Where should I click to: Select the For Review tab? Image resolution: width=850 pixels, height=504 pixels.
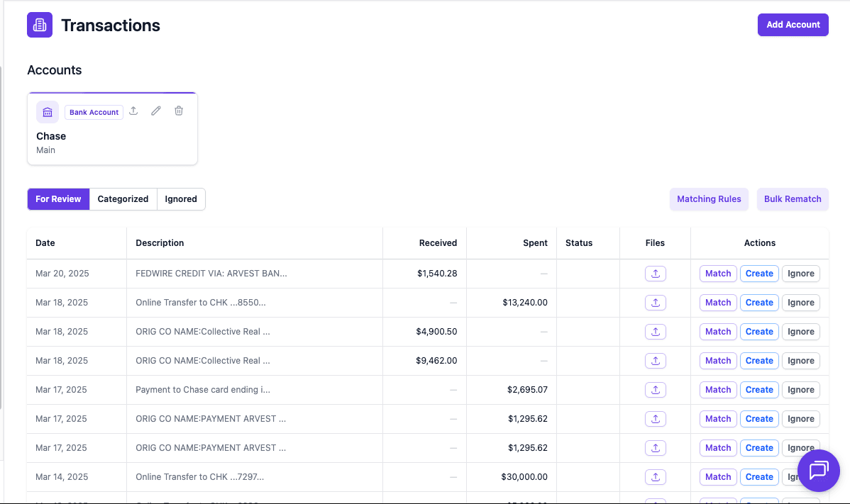point(58,199)
